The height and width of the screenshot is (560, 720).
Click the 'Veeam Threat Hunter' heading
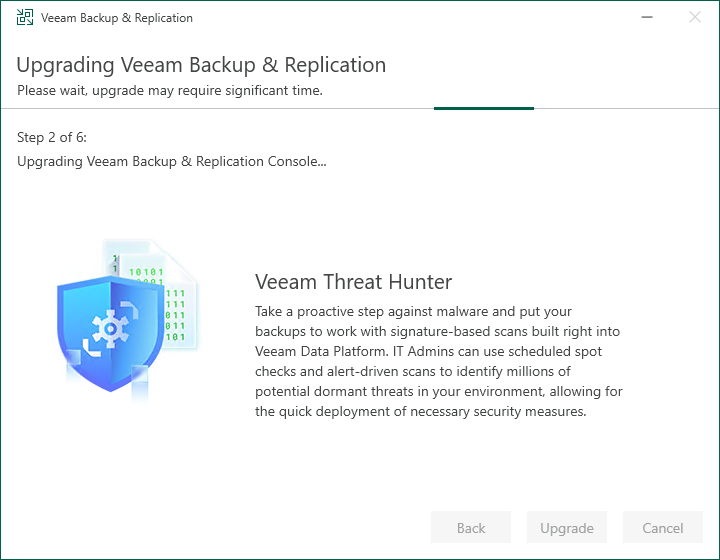coord(354,282)
